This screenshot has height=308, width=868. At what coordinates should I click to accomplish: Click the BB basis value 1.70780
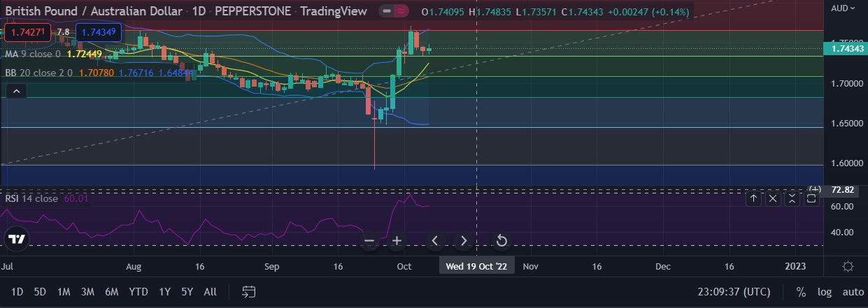96,72
